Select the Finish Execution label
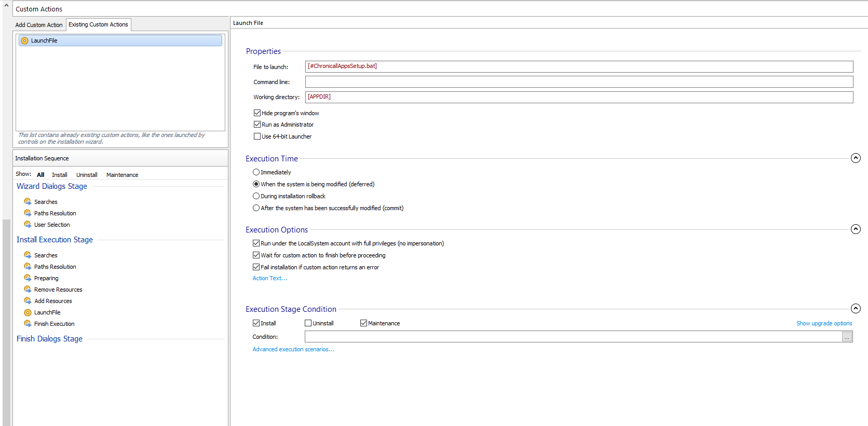The width and height of the screenshot is (868, 426). (x=55, y=324)
